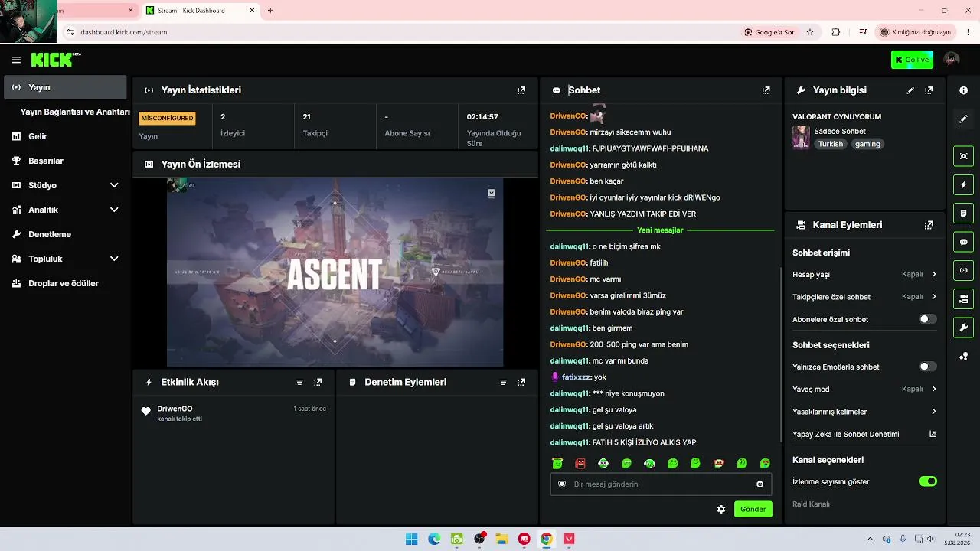Open a new browser tab
The height and width of the screenshot is (551, 980).
270,11
